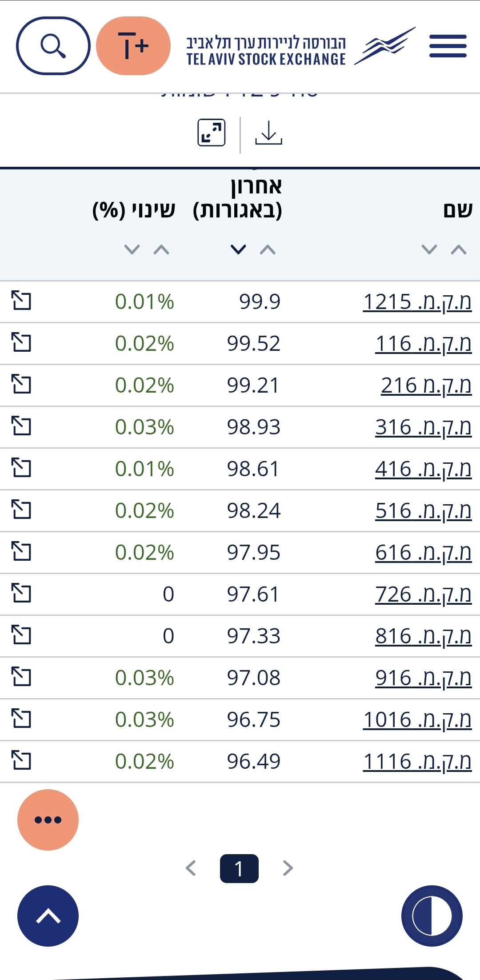Tap the T+ text size button
480x980 pixels.
(x=133, y=46)
